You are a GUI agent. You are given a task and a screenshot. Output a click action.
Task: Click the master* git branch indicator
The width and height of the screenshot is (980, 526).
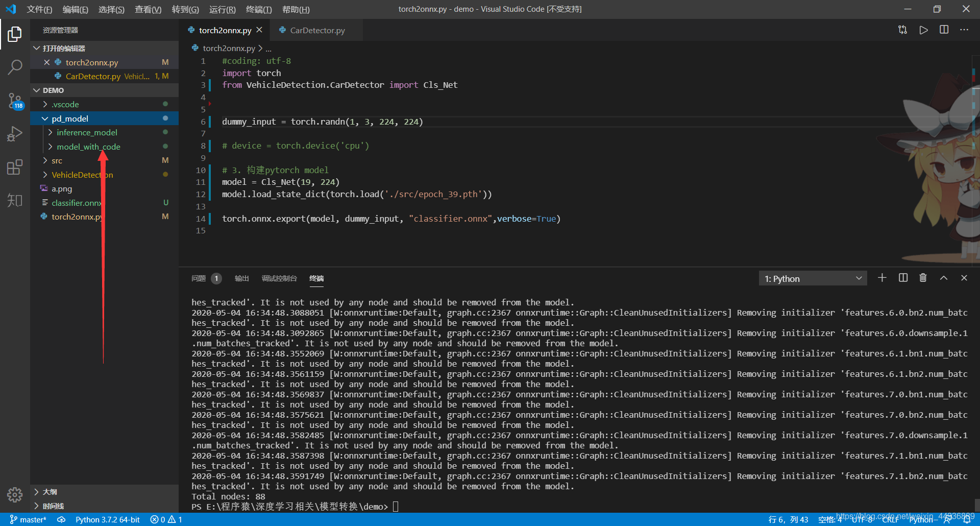[28, 519]
